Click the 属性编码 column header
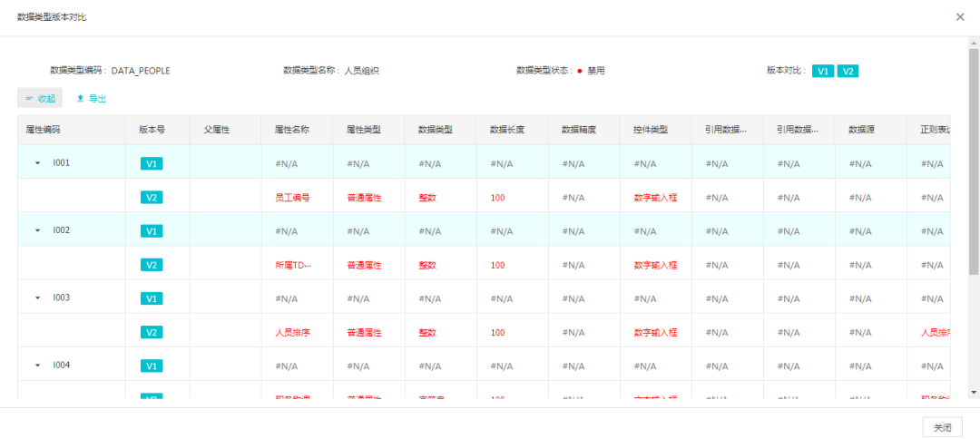The width and height of the screenshot is (980, 439). [x=44, y=130]
